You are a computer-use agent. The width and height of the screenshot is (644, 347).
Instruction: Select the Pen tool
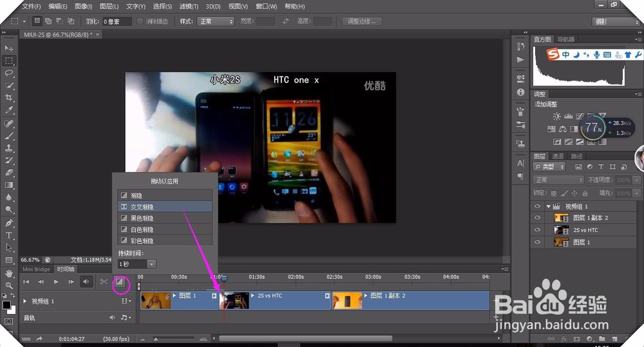click(8, 223)
